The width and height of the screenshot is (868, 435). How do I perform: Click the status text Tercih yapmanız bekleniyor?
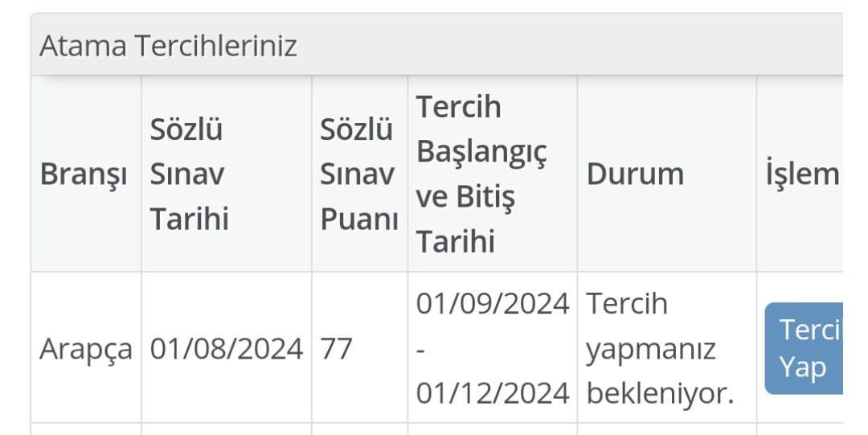pyautogui.click(x=661, y=349)
